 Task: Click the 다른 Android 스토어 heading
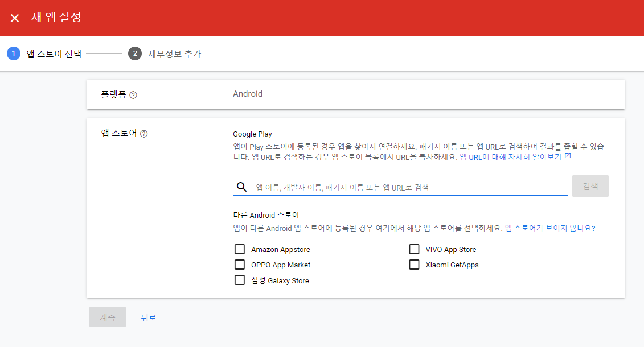[266, 215]
